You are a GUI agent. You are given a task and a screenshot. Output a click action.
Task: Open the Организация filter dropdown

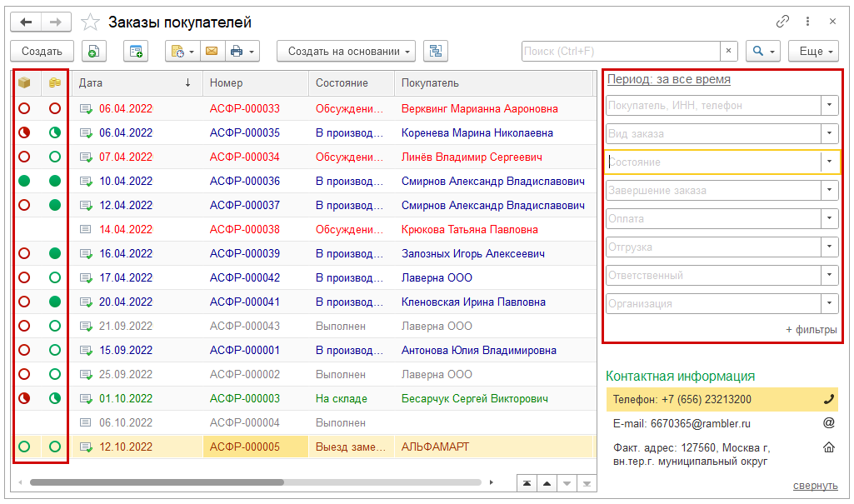[829, 303]
